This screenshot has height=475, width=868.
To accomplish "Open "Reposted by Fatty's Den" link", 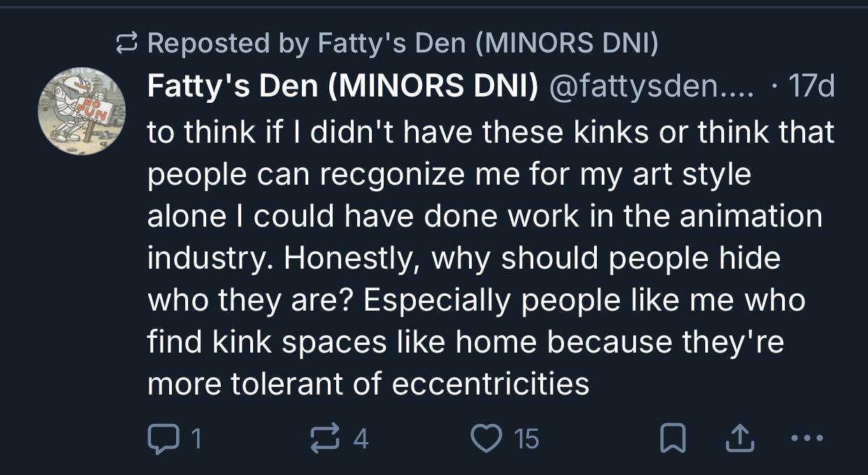I will pos(403,45).
